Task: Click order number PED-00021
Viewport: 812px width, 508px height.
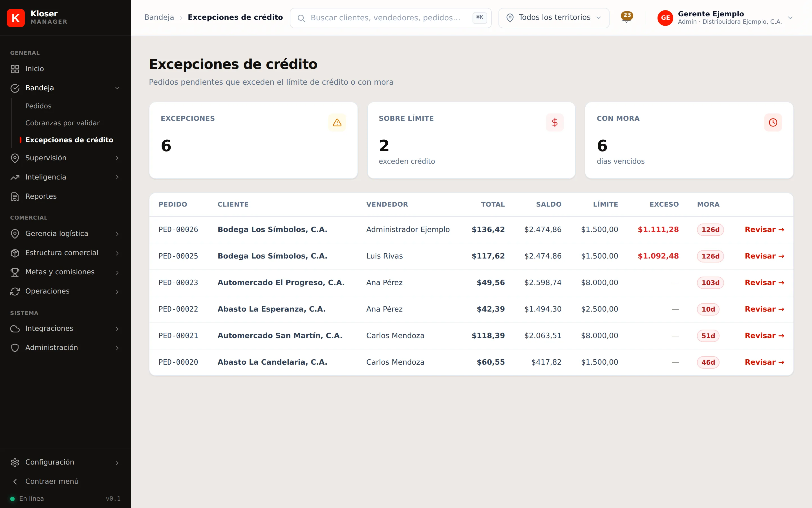Action: [178, 336]
